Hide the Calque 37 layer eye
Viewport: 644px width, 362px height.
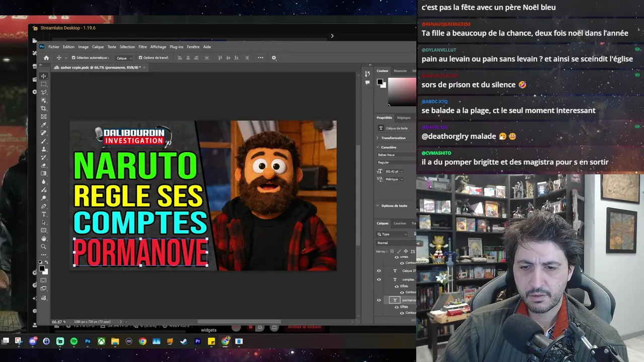coord(379,271)
